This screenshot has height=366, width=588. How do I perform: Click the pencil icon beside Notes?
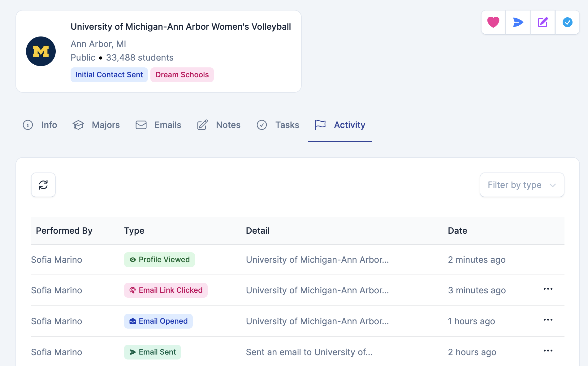[202, 125]
